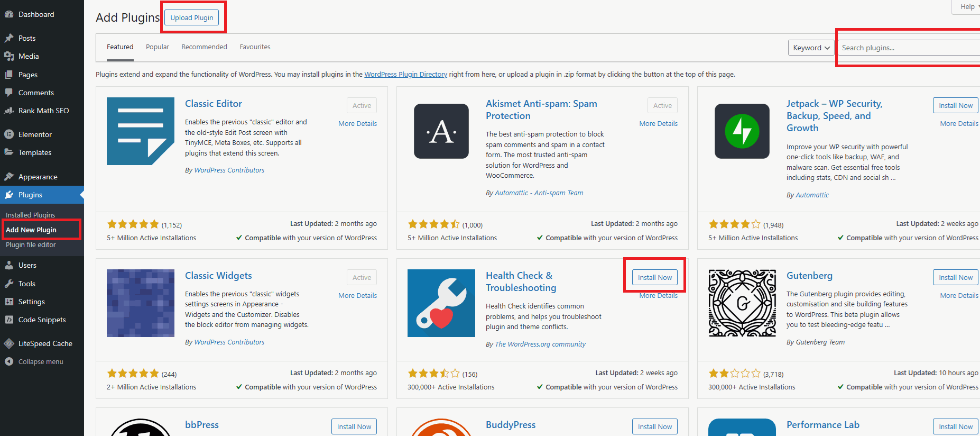View More Details for Classic Widgets

point(358,295)
